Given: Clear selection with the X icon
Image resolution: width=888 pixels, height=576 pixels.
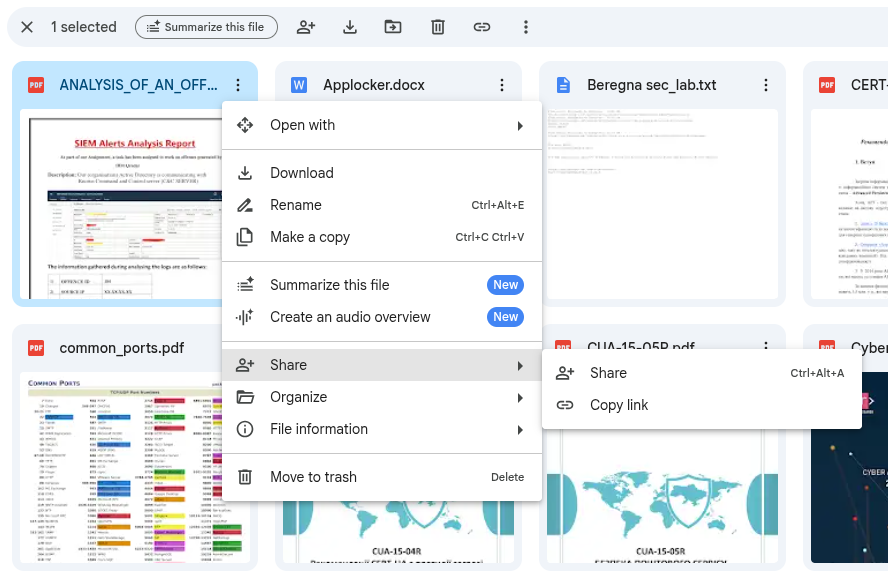Looking at the screenshot, I should [x=27, y=27].
